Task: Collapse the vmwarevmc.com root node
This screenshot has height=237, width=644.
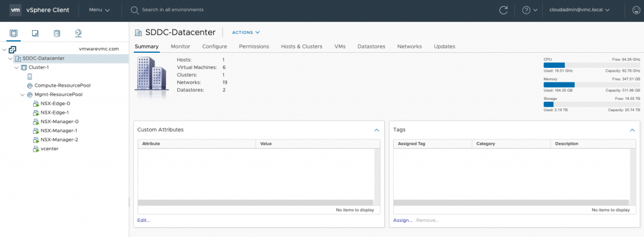Action: (x=4, y=49)
